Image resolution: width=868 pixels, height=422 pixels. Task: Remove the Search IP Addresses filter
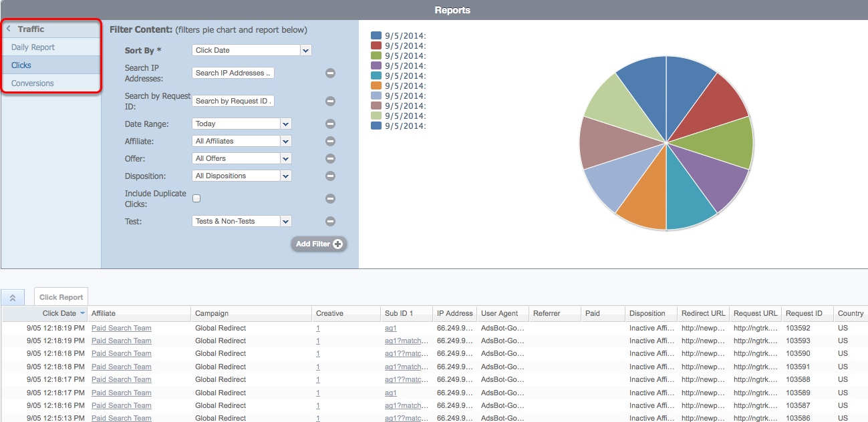330,73
